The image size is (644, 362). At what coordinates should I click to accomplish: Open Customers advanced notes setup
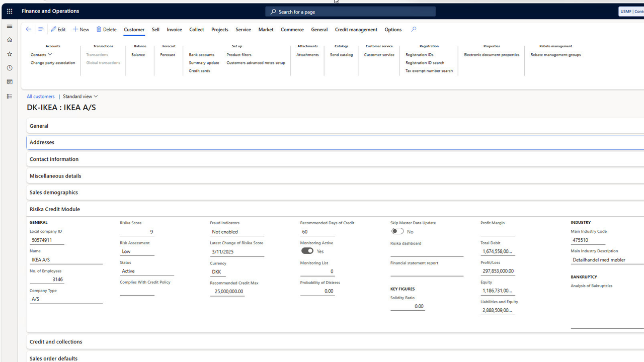(256, 63)
